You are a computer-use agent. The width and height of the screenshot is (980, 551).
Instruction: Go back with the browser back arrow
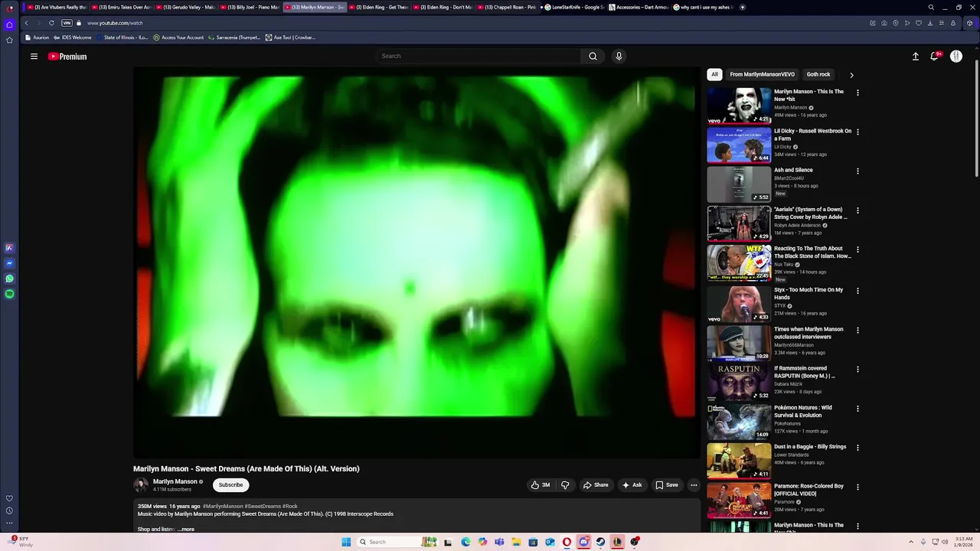(26, 23)
